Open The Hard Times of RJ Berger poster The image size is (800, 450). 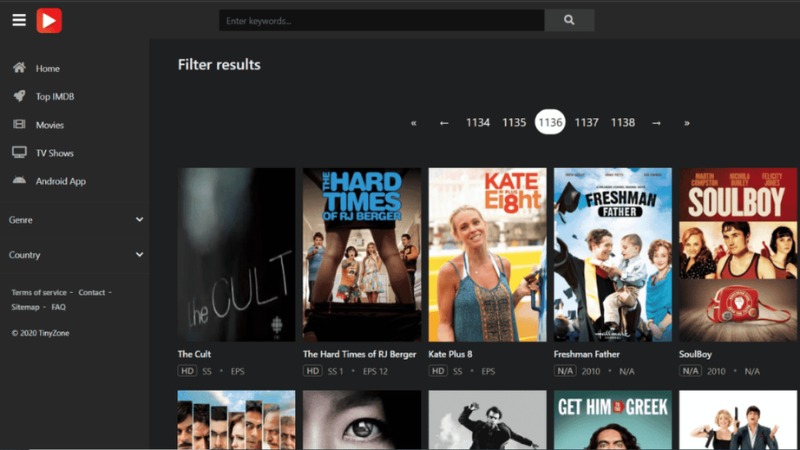pos(362,255)
